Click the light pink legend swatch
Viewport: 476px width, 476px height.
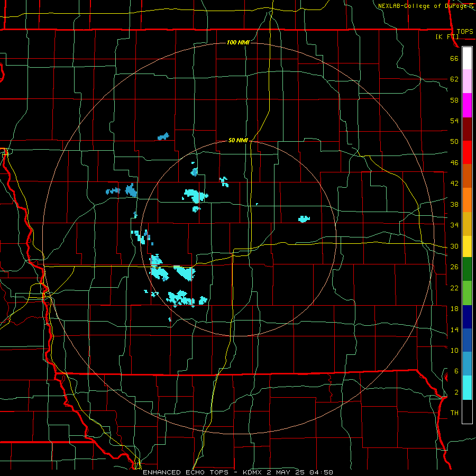point(467,81)
